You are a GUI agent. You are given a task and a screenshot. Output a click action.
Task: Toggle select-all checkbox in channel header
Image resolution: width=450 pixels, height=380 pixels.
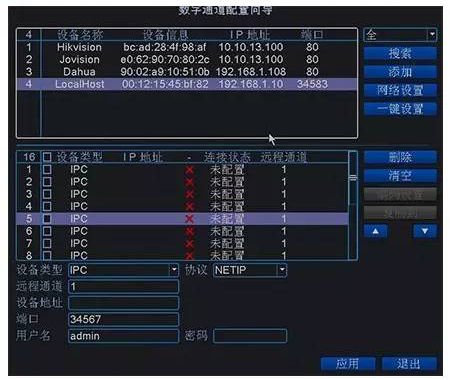coord(47,157)
